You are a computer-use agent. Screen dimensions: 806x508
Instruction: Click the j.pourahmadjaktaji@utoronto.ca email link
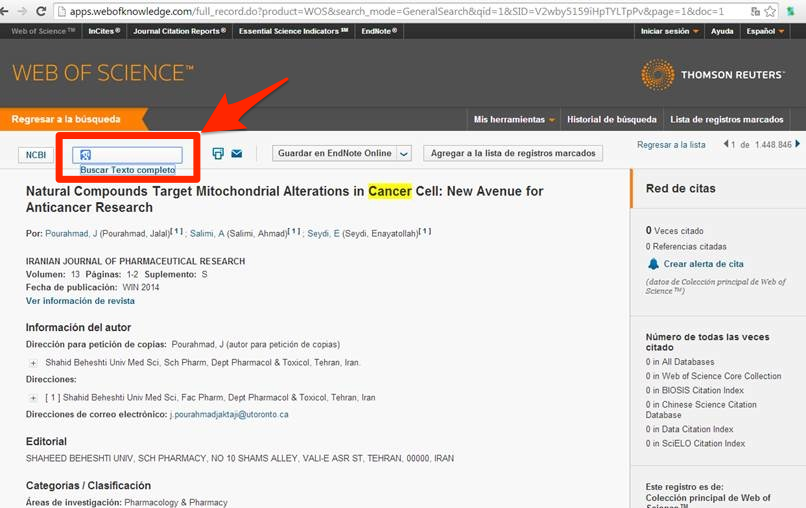coord(229,414)
